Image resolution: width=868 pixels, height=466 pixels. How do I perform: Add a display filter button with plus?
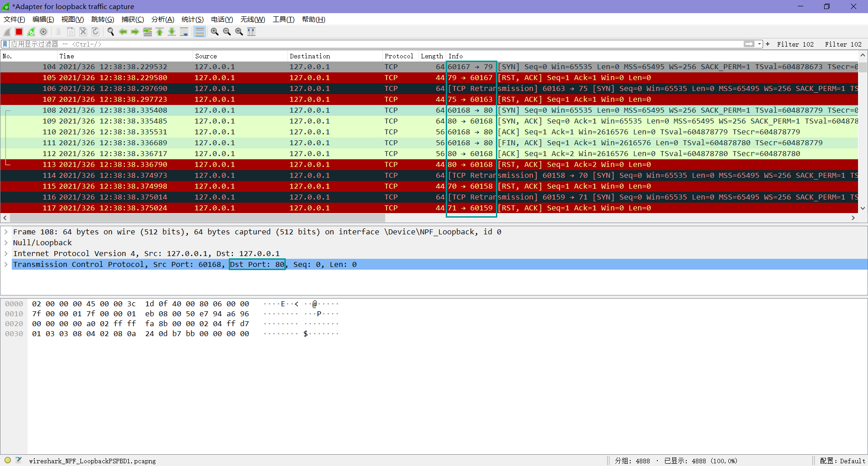coord(768,44)
